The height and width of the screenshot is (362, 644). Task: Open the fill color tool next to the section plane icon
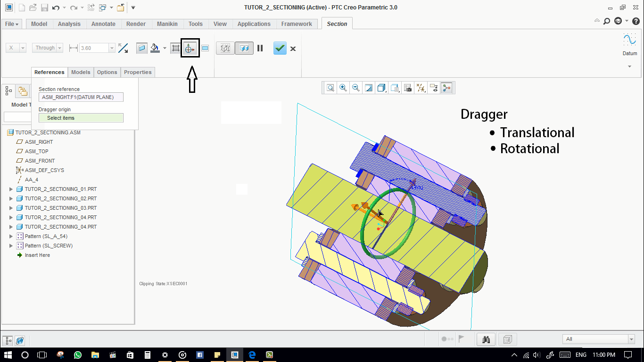(156, 48)
